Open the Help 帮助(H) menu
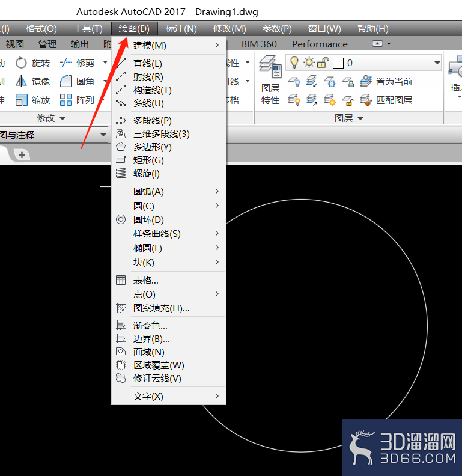This screenshot has height=476, width=462. [x=372, y=28]
